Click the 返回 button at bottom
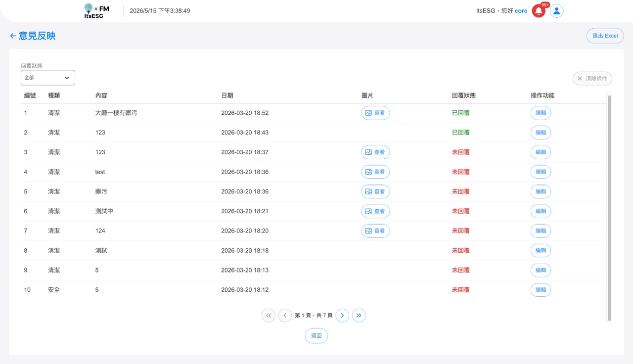Viewport: 633px width, 364px height. click(316, 336)
